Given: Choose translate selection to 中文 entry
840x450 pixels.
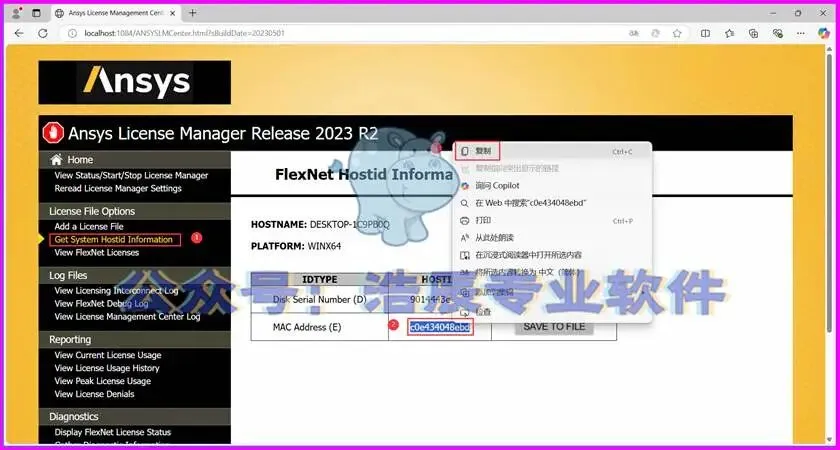Looking at the screenshot, I should (552, 272).
